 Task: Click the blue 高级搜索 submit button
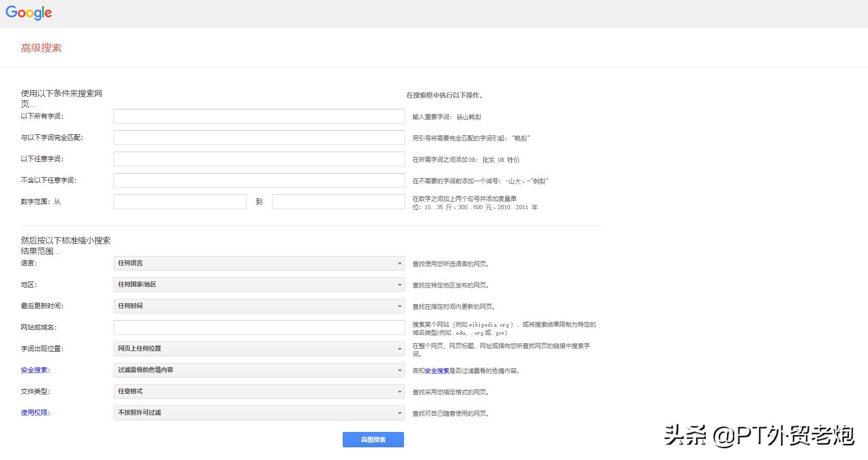373,440
